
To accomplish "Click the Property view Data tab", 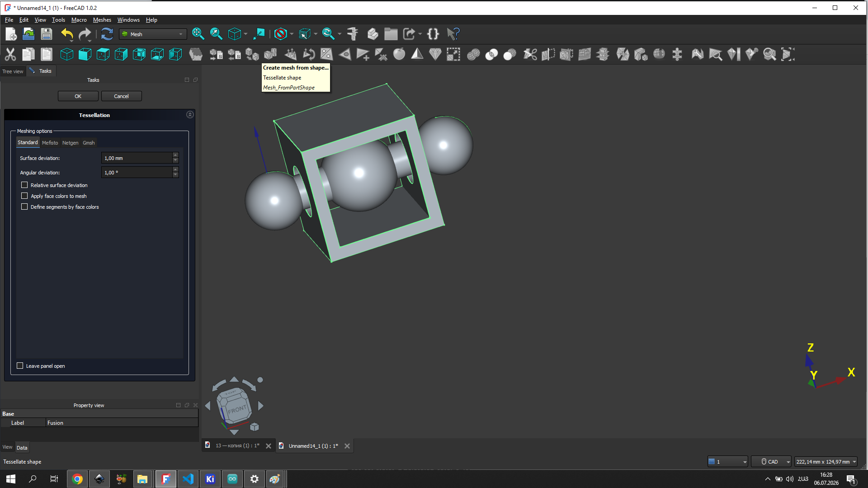I will point(22,448).
